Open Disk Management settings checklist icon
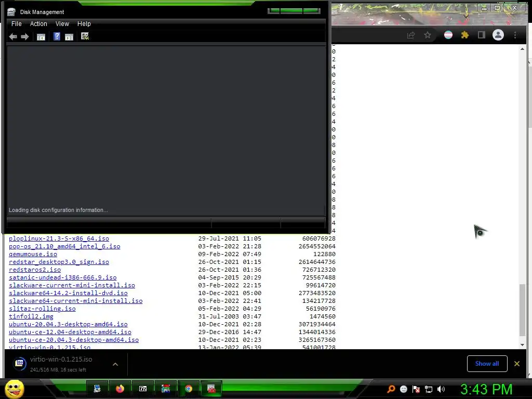The height and width of the screenshot is (399, 532). point(85,36)
